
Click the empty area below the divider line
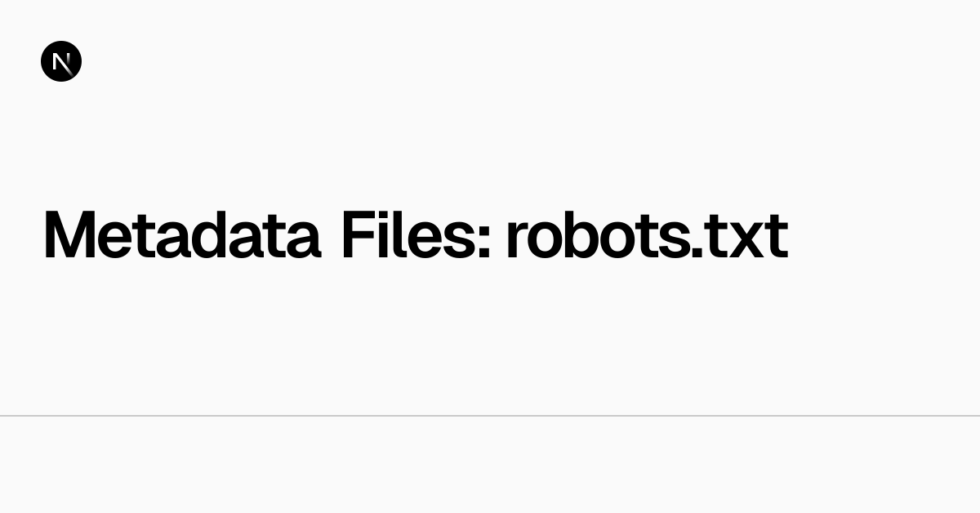point(490,466)
